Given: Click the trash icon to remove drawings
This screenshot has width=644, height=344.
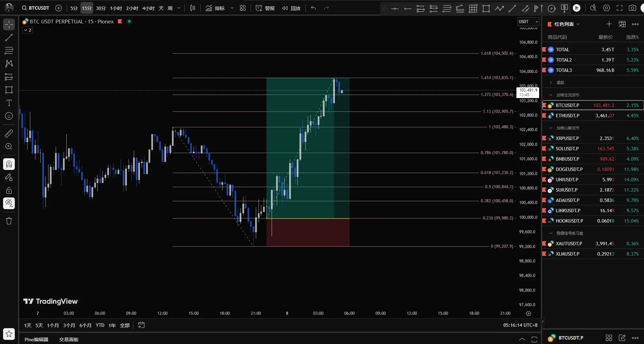Looking at the screenshot, I should 9,221.
